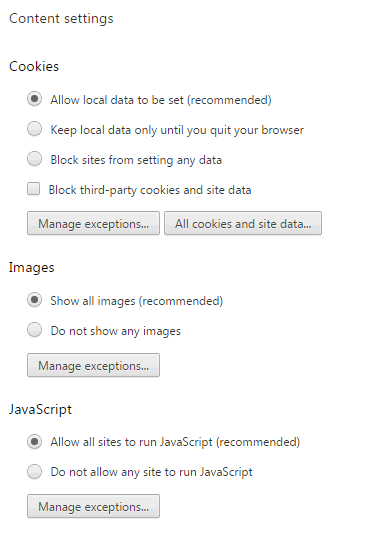The height and width of the screenshot is (541, 388).
Task: Choose 'Keep local data only until you quit' option
Action: (34, 129)
